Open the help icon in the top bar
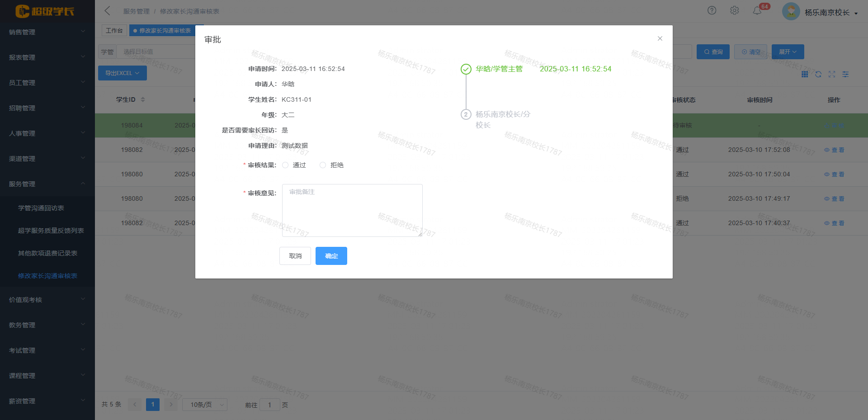The width and height of the screenshot is (868, 420). [x=712, y=10]
